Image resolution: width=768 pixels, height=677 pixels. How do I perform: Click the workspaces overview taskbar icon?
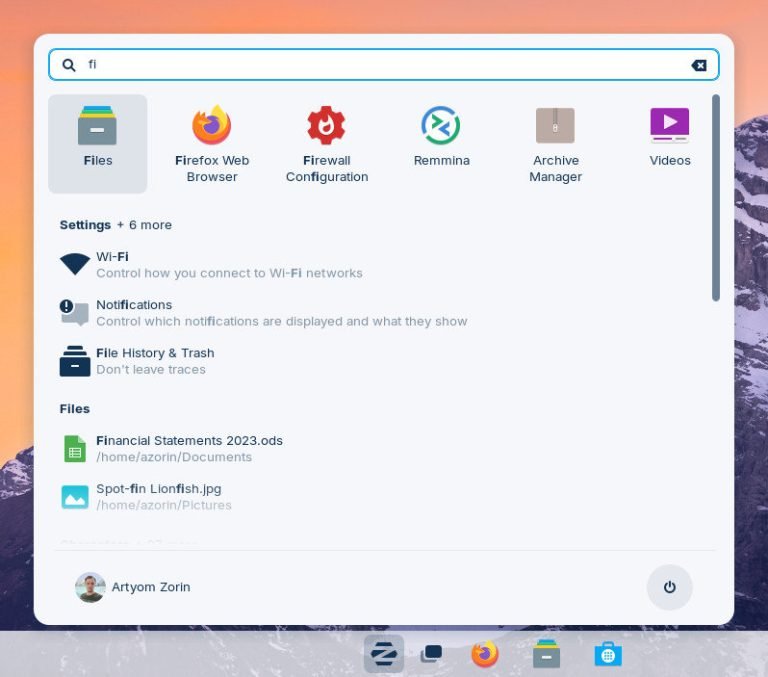pyautogui.click(x=432, y=654)
